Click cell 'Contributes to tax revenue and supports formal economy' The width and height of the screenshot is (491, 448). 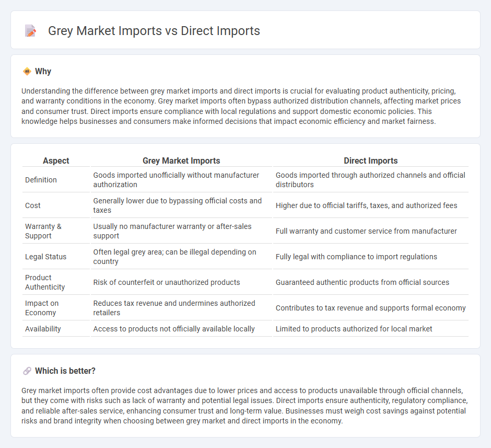pyautogui.click(x=371, y=308)
